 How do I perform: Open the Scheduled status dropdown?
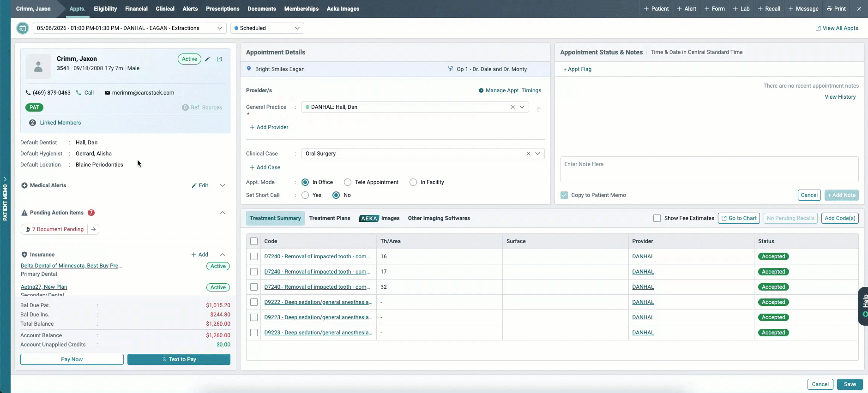click(267, 28)
